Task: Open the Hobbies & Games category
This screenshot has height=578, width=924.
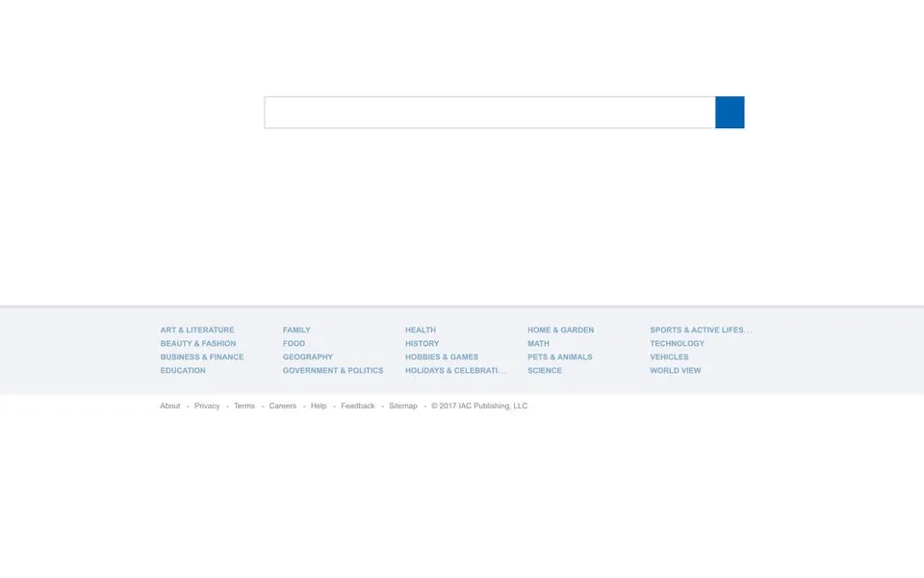Action: point(442,357)
